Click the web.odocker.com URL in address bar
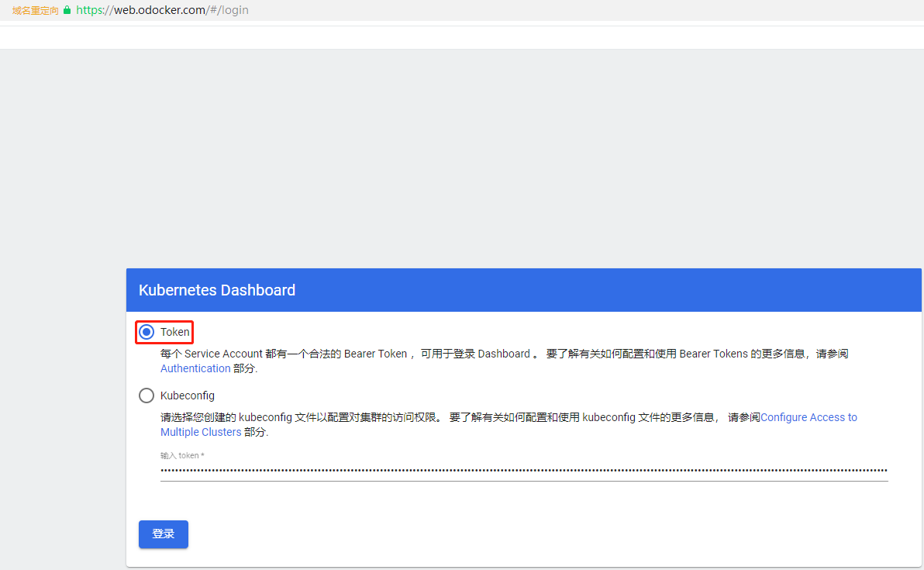The height and width of the screenshot is (570, 924). pyautogui.click(x=160, y=10)
